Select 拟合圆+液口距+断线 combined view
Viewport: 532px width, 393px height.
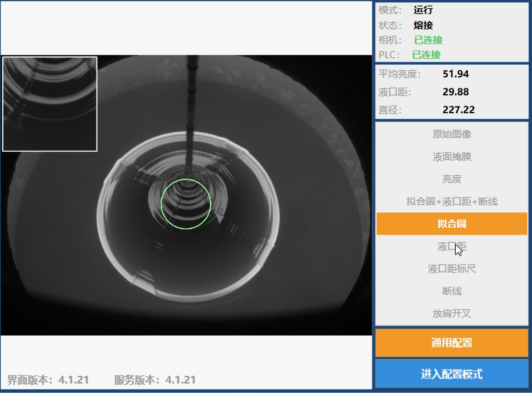click(x=452, y=201)
